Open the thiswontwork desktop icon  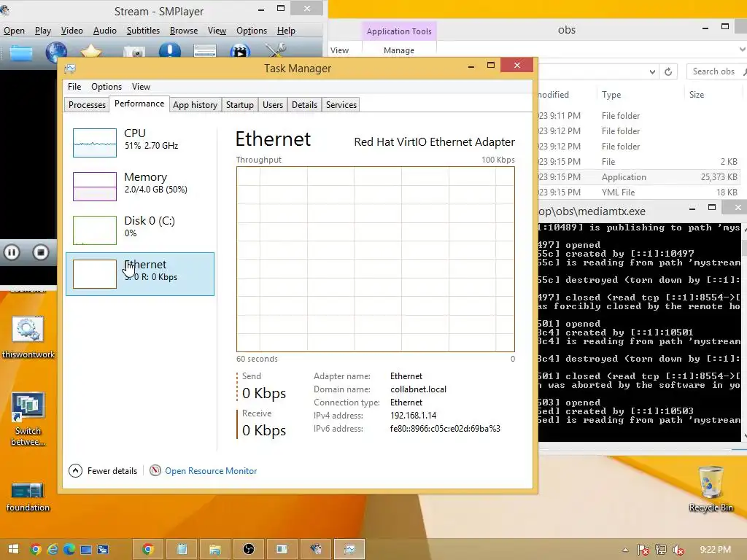tap(28, 338)
